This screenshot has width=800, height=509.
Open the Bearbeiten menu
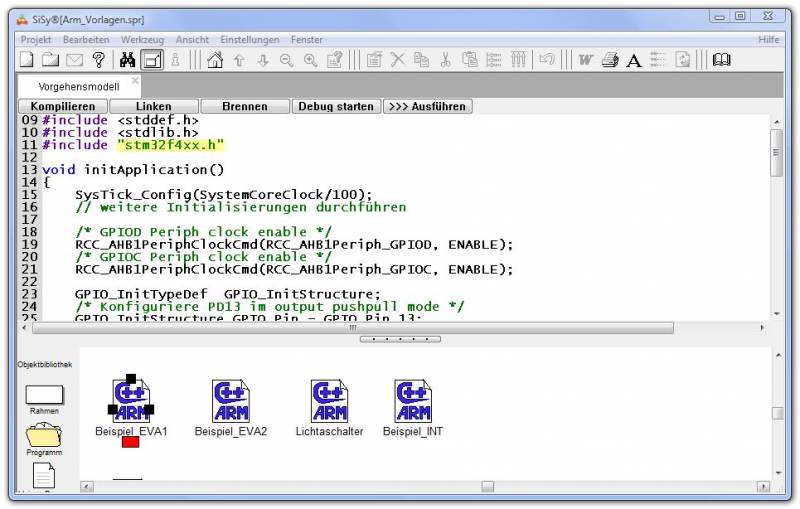86,39
